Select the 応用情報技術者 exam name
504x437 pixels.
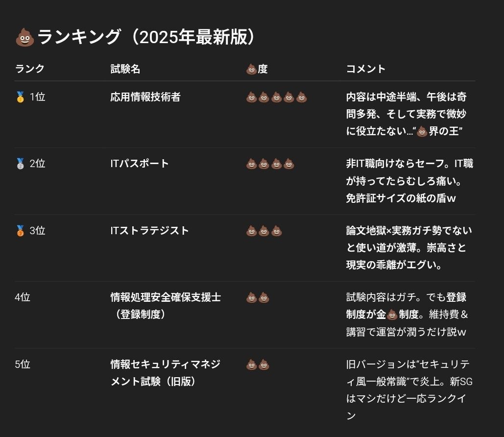145,97
